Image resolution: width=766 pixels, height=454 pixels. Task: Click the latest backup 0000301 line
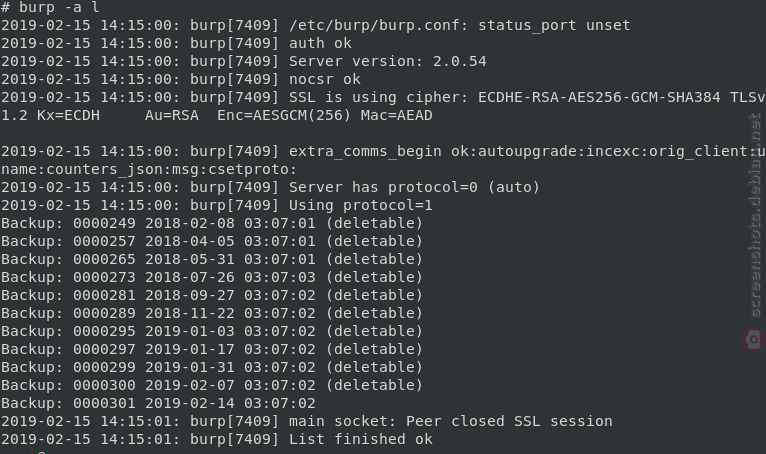pyautogui.click(x=158, y=403)
